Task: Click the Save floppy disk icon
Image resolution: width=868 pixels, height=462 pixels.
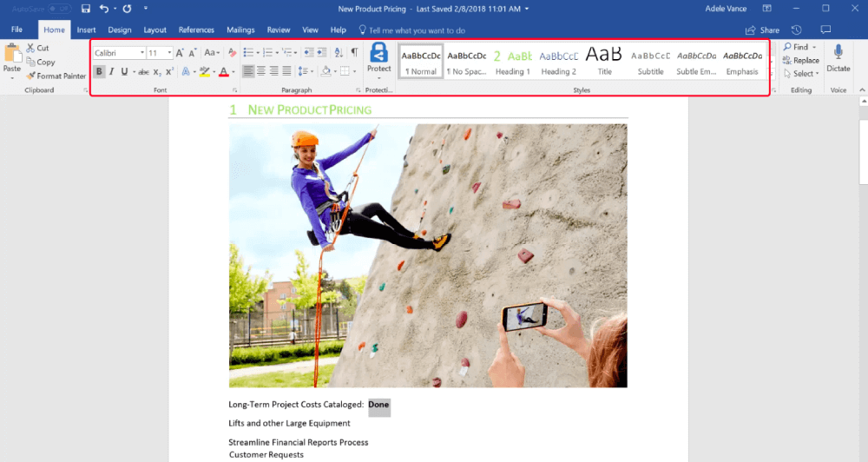Action: click(85, 9)
